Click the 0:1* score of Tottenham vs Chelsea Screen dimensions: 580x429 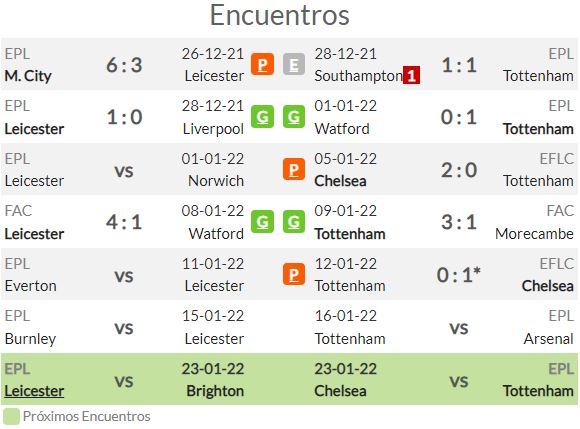coord(458,275)
